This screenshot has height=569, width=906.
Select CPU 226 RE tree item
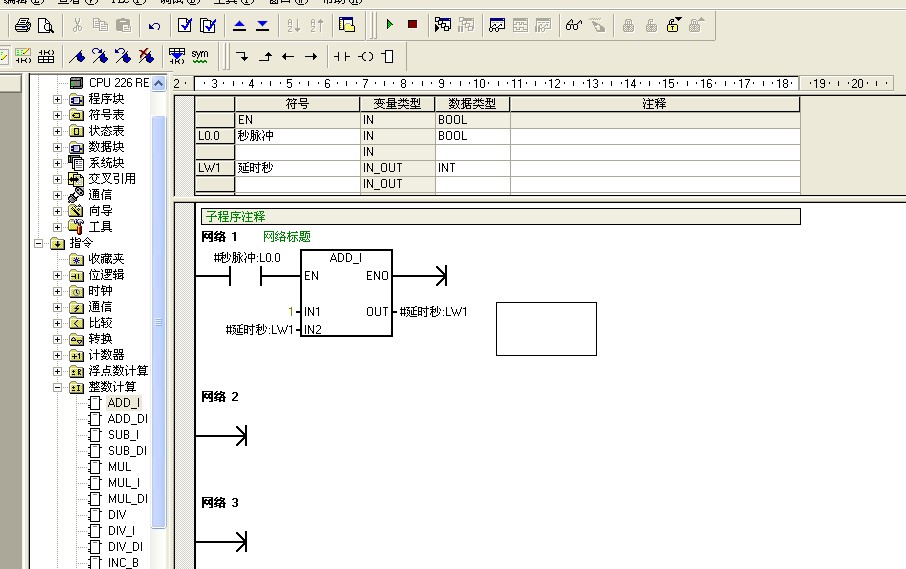click(118, 83)
